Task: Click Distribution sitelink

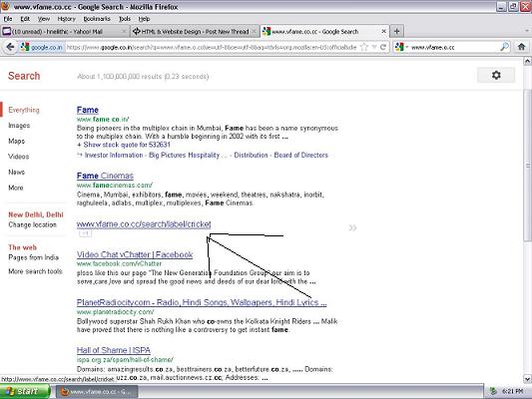Action: click(251, 156)
